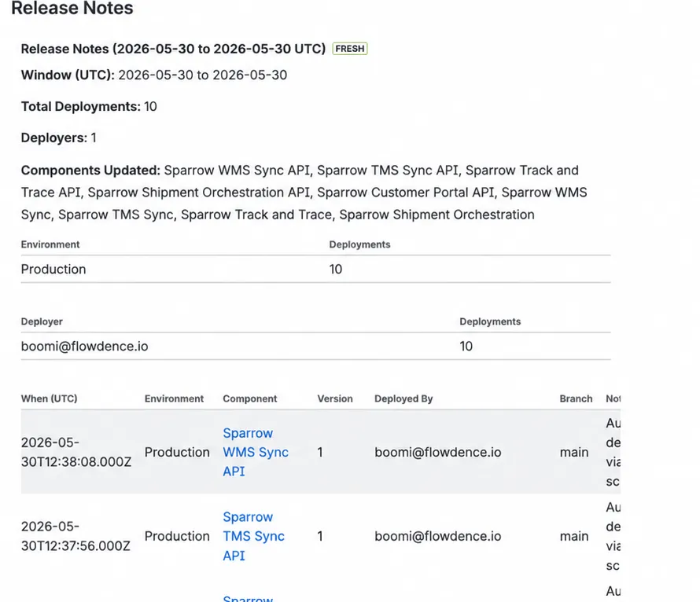Click the Branch column header

tap(576, 398)
